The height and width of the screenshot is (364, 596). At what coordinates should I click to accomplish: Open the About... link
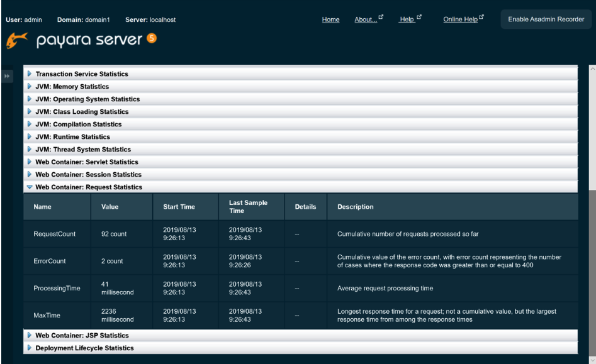pos(366,19)
